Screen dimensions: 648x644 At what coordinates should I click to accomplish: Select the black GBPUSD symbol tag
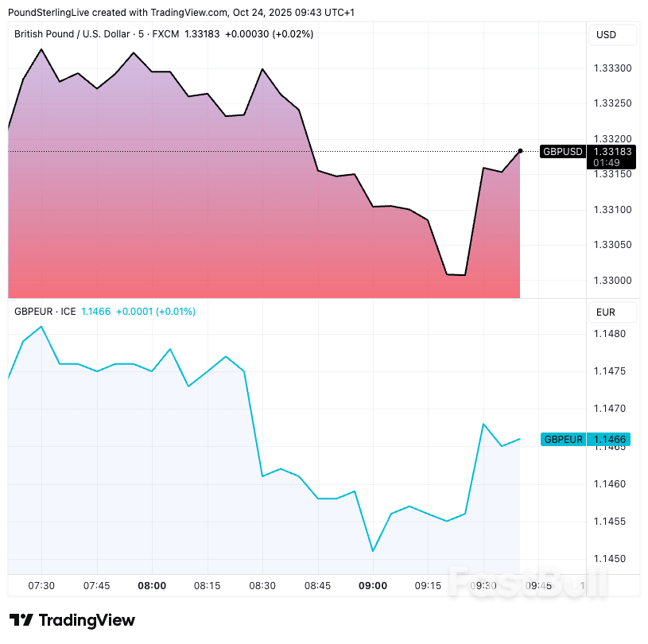(563, 151)
